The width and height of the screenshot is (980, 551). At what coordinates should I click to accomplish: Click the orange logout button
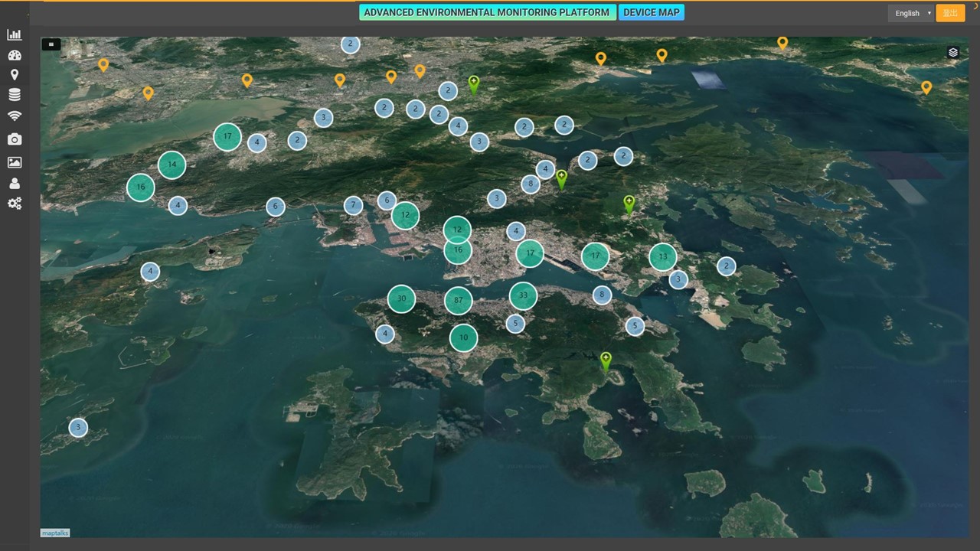(x=950, y=13)
